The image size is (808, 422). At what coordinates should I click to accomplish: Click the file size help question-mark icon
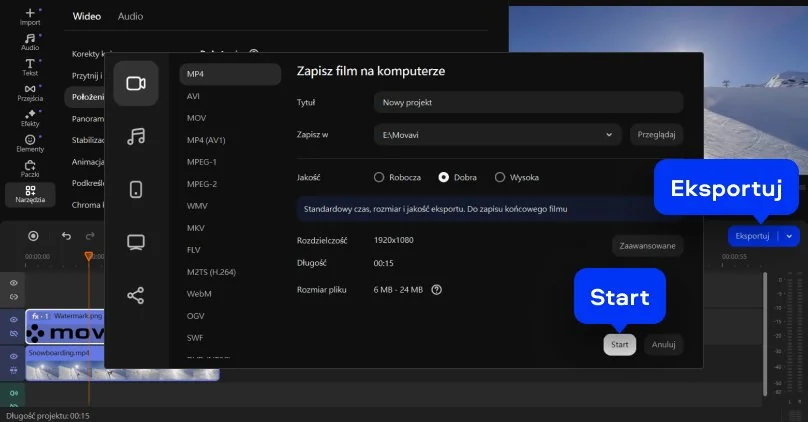[x=436, y=290]
